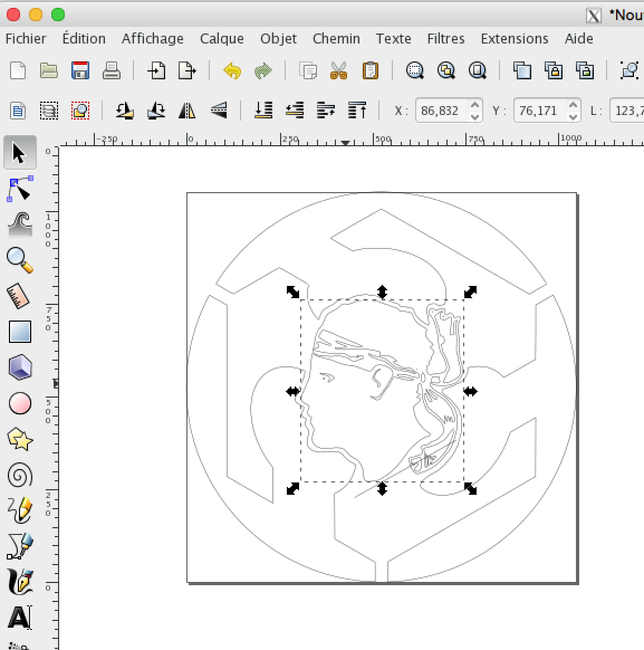Create a new document
Image resolution: width=644 pixels, height=650 pixels.
click(18, 70)
